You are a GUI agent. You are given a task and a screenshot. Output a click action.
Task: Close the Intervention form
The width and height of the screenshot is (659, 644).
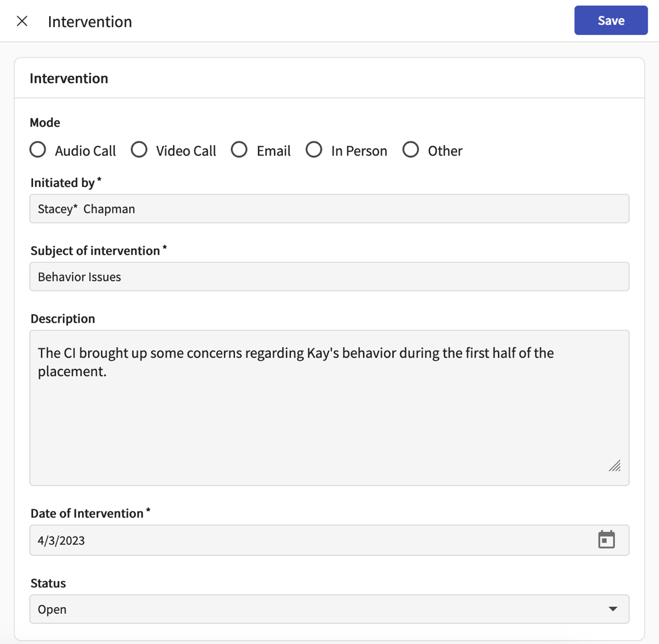tap(22, 21)
